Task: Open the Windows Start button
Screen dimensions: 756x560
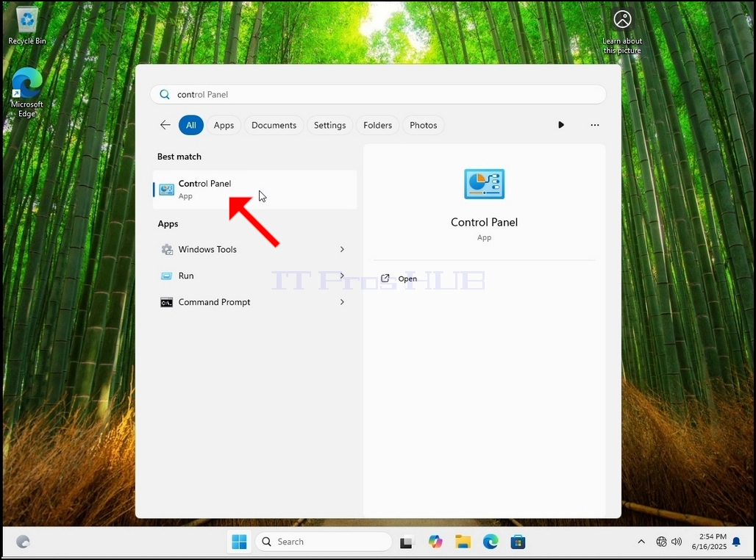Action: 239,542
